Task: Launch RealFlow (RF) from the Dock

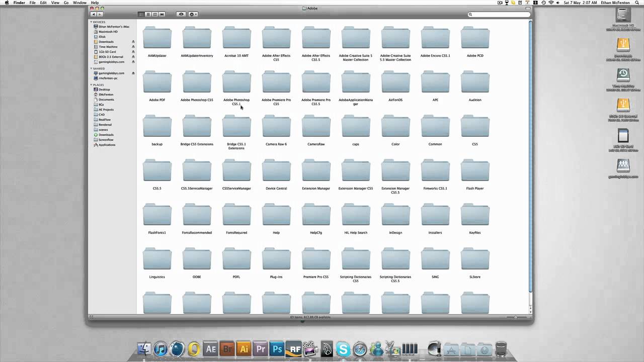Action: (x=293, y=348)
